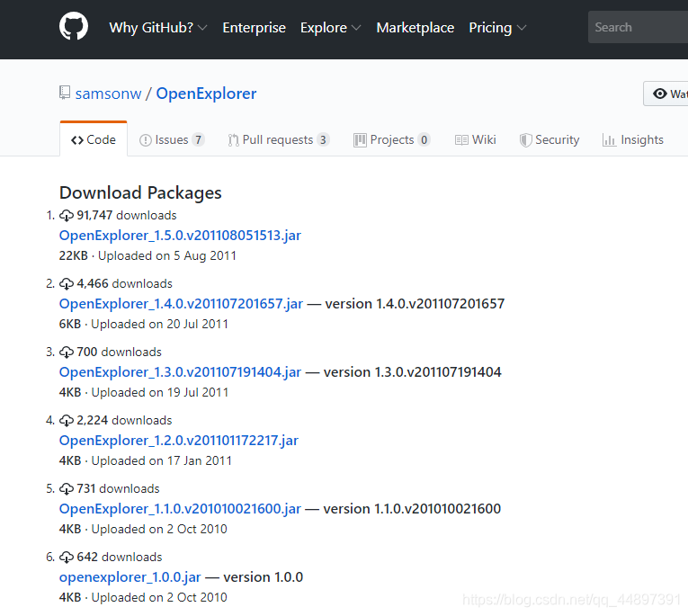Viewport: 688px width, 616px height.
Task: Click the '2,224 downloads' text
Action: click(x=124, y=420)
